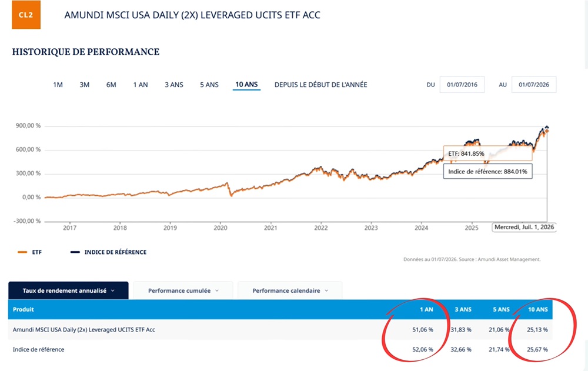Toggle the ETF legend series

pyautogui.click(x=29, y=252)
